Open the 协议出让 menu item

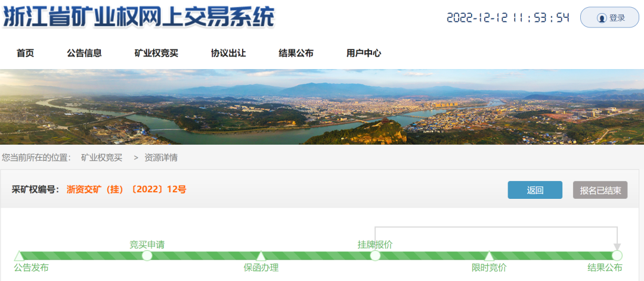[228, 53]
